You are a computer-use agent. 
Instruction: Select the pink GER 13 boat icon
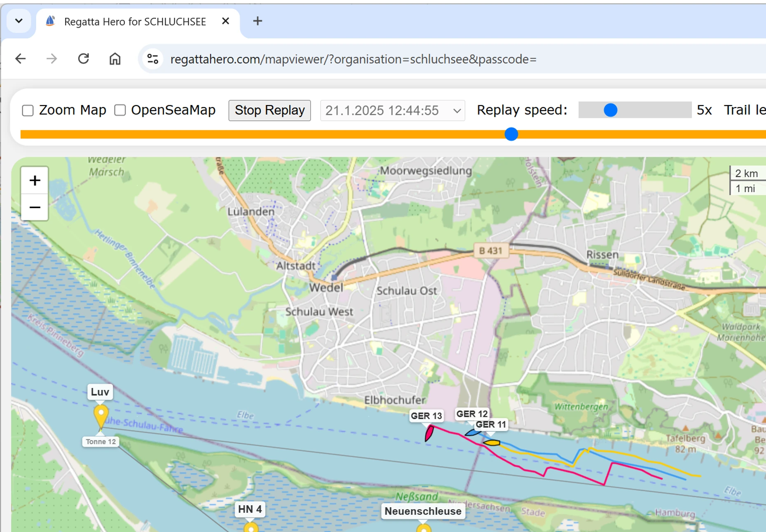tap(429, 433)
